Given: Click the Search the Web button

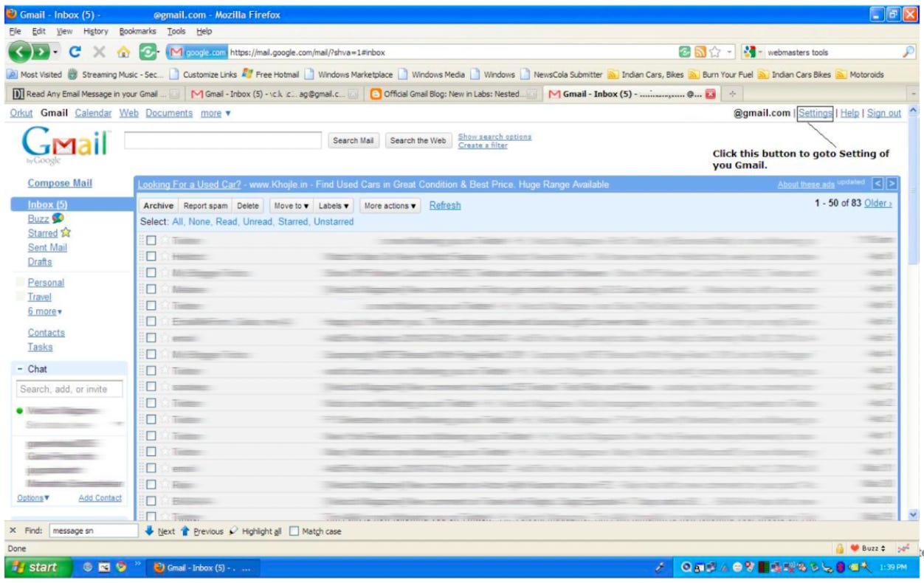Looking at the screenshot, I should click(418, 140).
